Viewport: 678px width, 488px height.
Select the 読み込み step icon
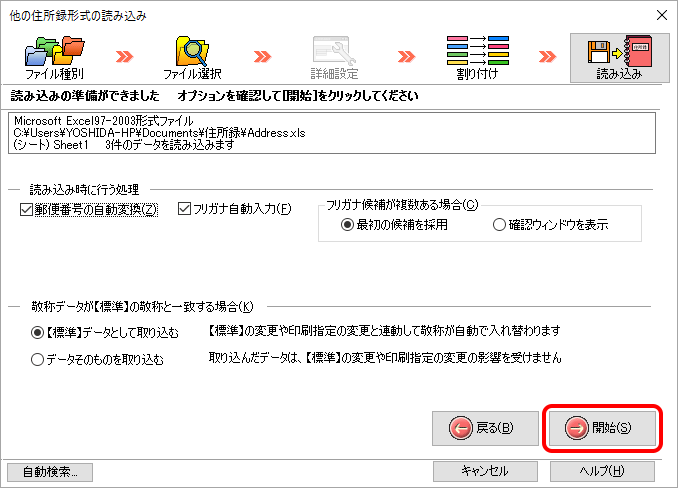[620, 58]
